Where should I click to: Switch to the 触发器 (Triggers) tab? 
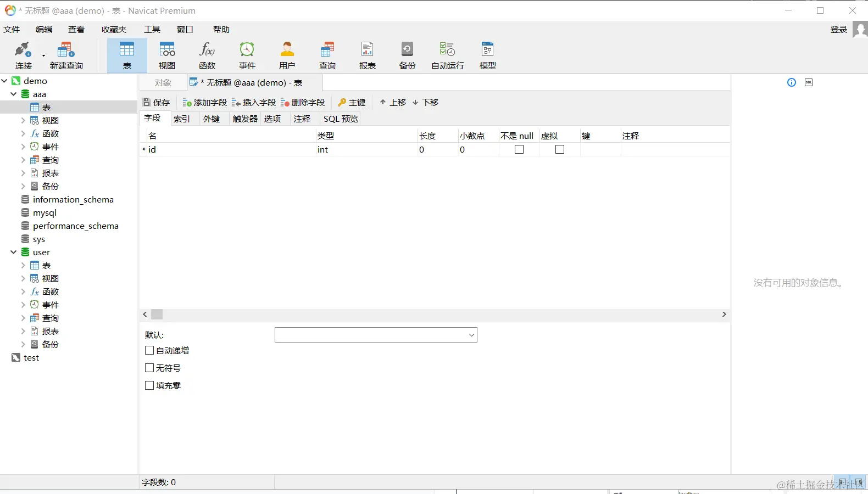[x=245, y=119]
